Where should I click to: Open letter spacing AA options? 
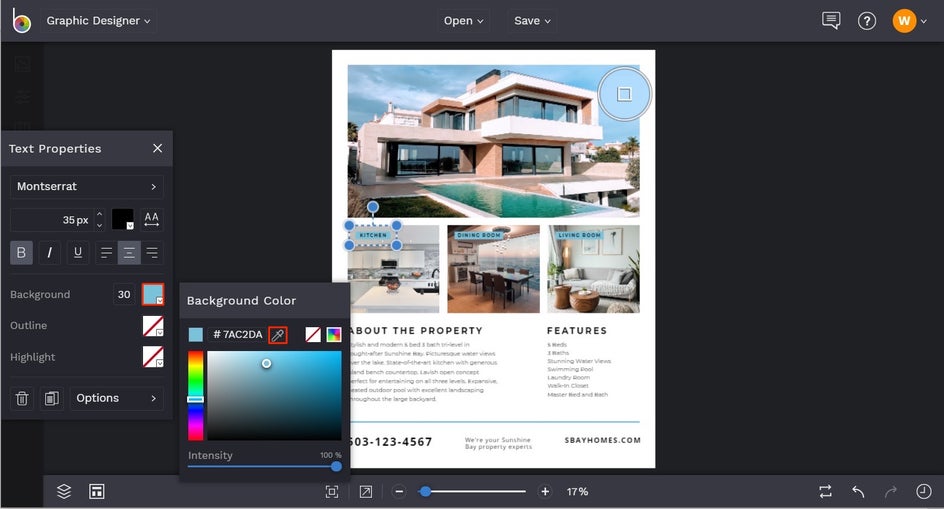pyautogui.click(x=152, y=219)
